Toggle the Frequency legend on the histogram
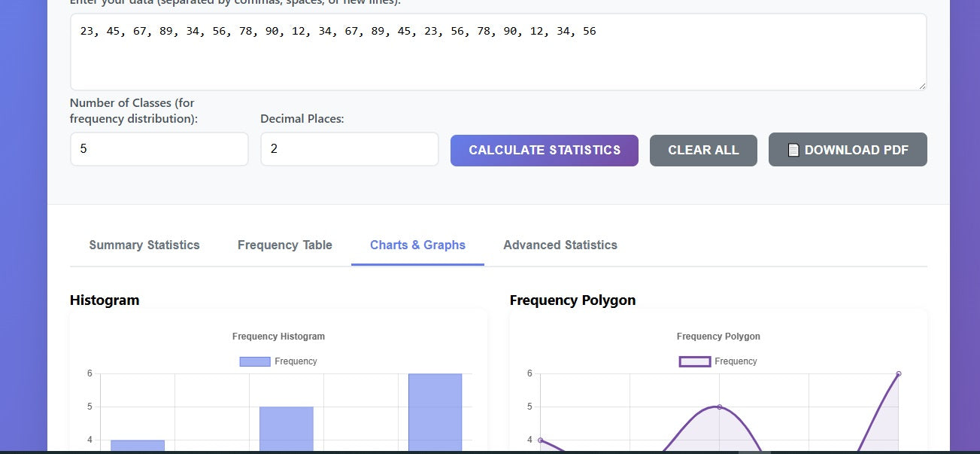Viewport: 980px width, 454px height. pyautogui.click(x=278, y=361)
